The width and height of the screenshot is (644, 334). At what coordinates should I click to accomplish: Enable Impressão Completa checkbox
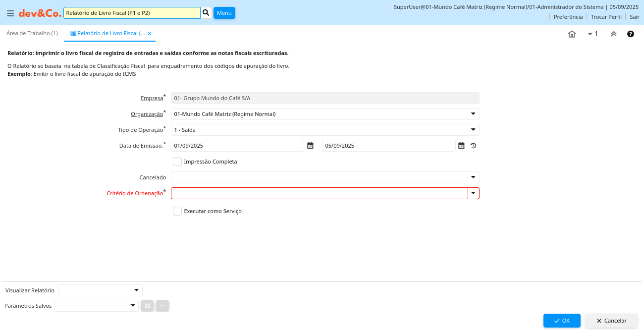[x=177, y=162]
